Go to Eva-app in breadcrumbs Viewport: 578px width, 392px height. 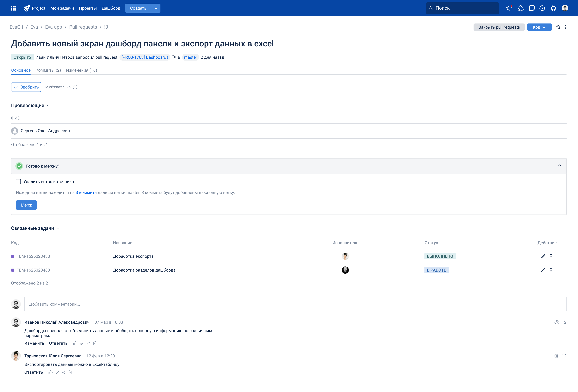tap(53, 27)
